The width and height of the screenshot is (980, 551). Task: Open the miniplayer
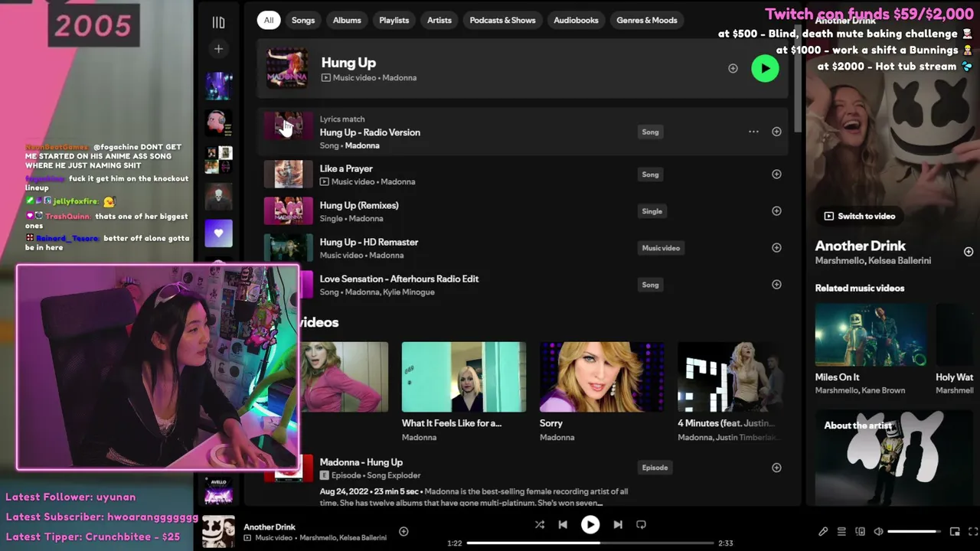coord(955,531)
